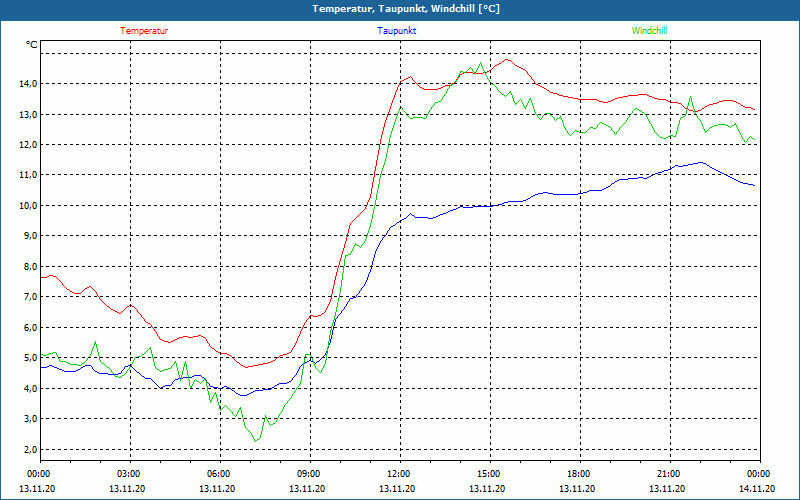800x500 pixels.
Task: Click the 09:00 time label on the x-axis
Action: click(310, 473)
